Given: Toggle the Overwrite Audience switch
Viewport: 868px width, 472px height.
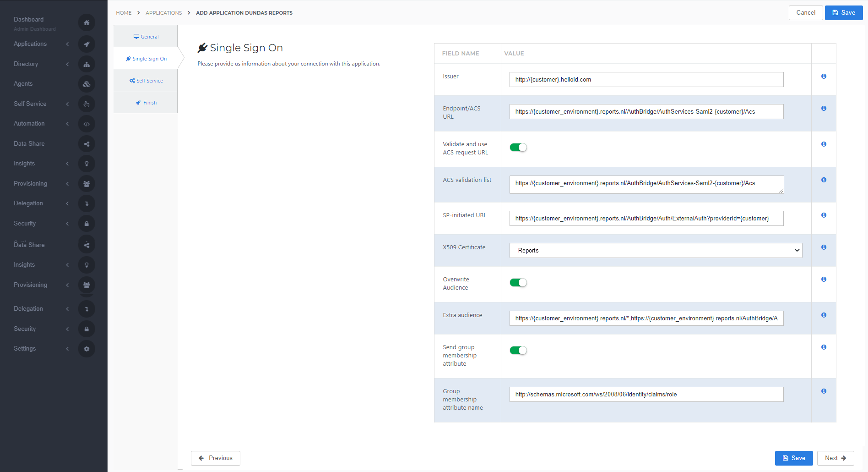Looking at the screenshot, I should tap(518, 283).
